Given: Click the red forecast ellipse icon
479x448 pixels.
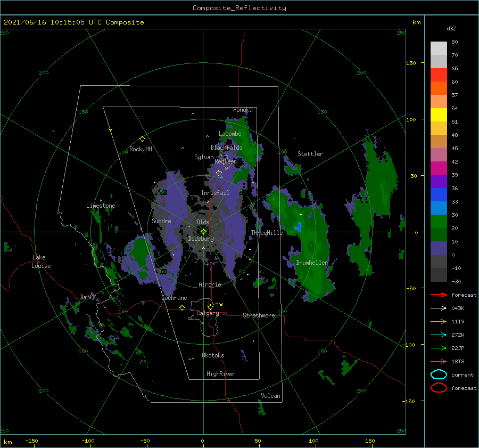Looking at the screenshot, I should [439, 388].
